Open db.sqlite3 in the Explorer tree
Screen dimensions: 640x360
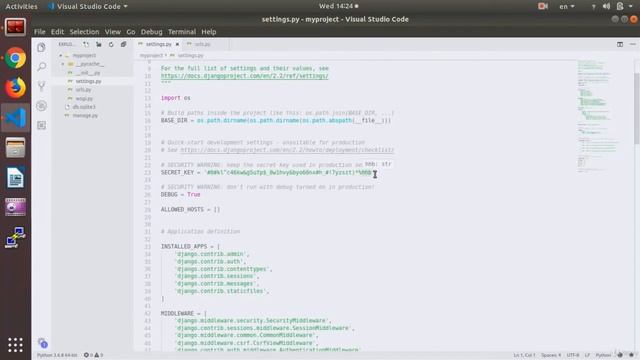84,107
